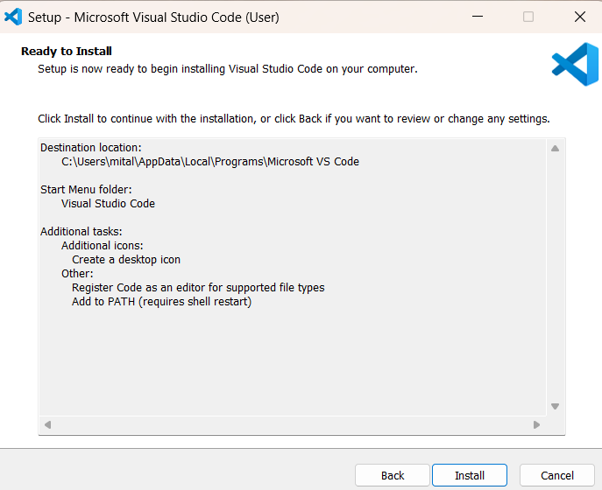Screen dimensions: 602x490
Task: Click the 'Destination location:' label
Action: click(91, 147)
